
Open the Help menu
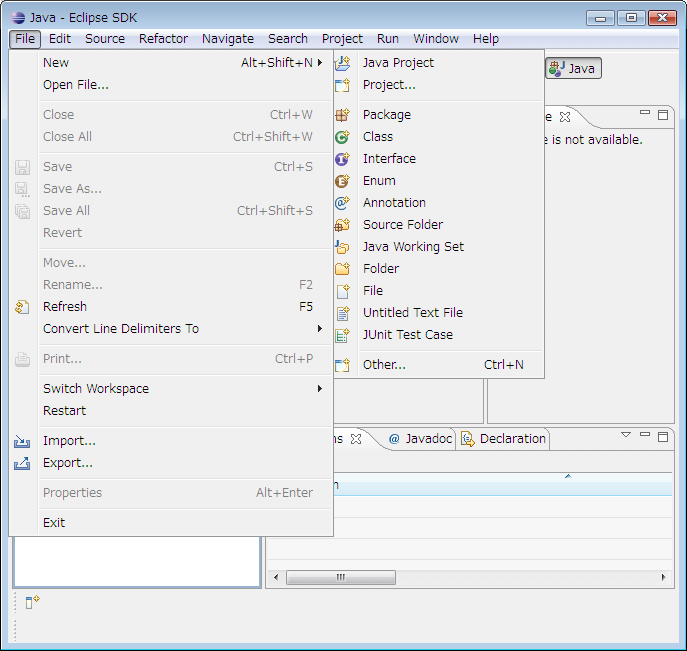coord(486,39)
